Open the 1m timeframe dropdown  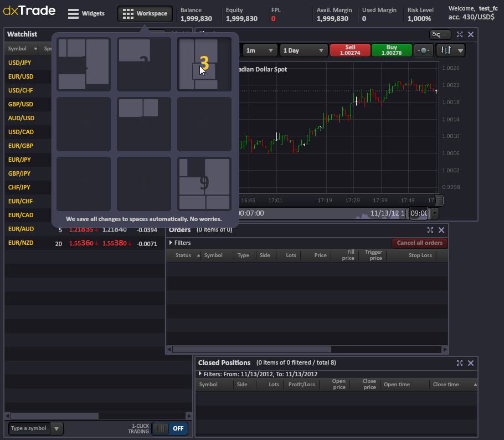click(260, 50)
